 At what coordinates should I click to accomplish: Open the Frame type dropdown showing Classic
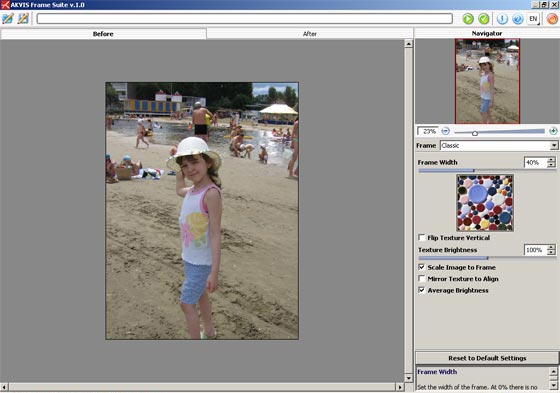coord(554,145)
